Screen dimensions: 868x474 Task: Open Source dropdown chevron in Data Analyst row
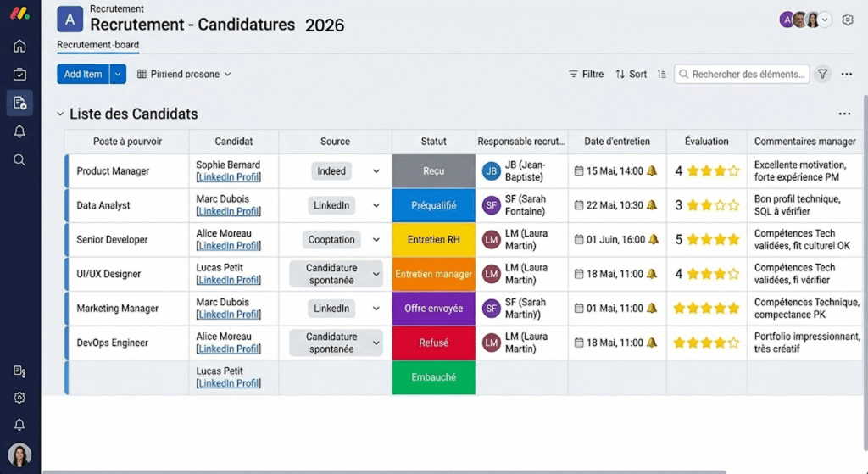tap(376, 205)
